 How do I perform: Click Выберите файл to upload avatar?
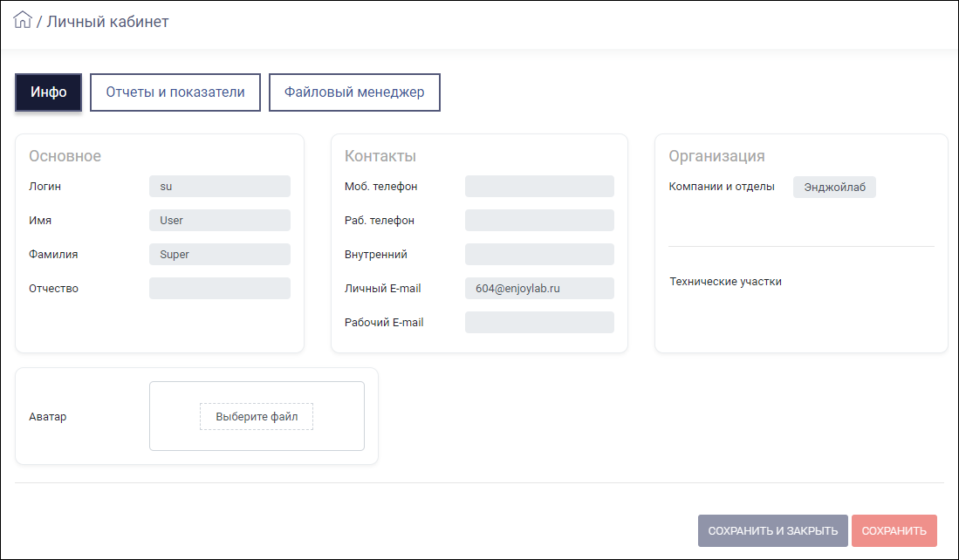click(257, 416)
